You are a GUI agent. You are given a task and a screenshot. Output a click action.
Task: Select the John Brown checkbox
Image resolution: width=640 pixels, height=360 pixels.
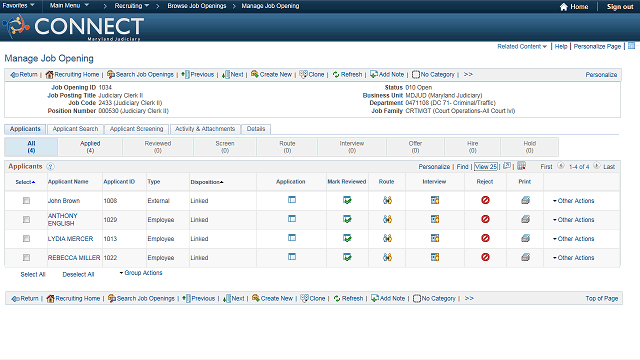27,200
